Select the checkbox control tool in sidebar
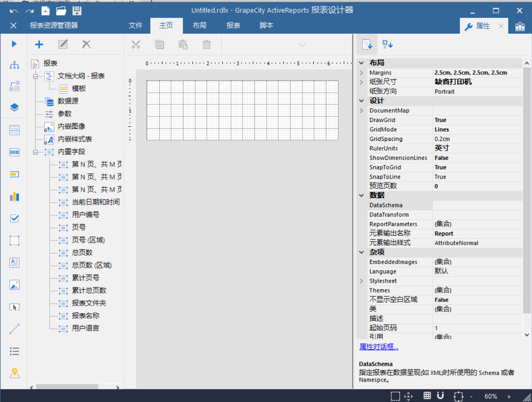Viewport: 532px width, 402px height. 14,218
